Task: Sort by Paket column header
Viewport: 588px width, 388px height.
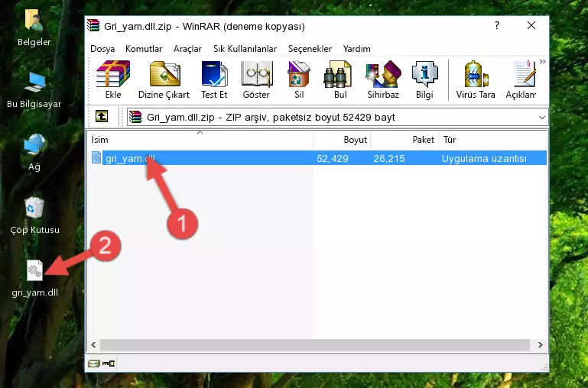Action: [404, 140]
